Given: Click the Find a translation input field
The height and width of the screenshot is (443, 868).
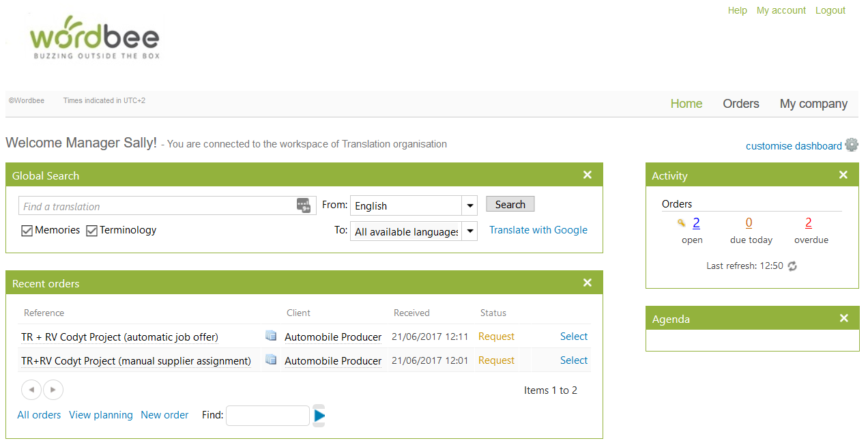Looking at the screenshot, I should 157,206.
